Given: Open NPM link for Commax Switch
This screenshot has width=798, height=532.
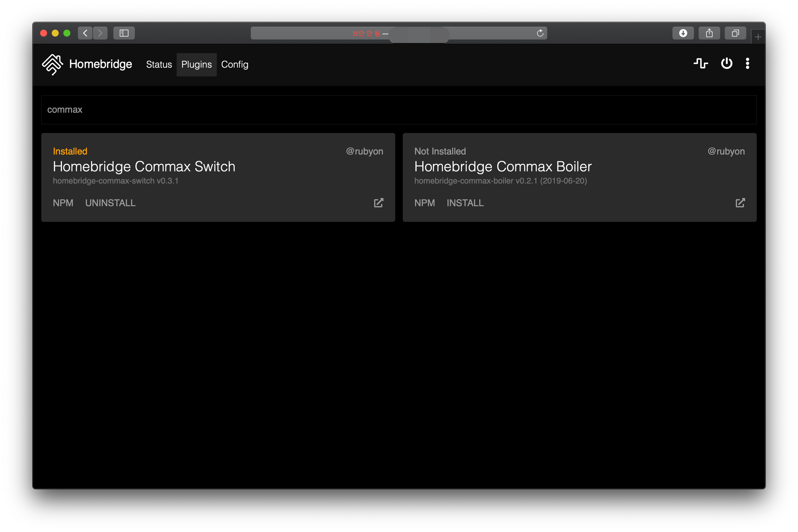Looking at the screenshot, I should 63,203.
